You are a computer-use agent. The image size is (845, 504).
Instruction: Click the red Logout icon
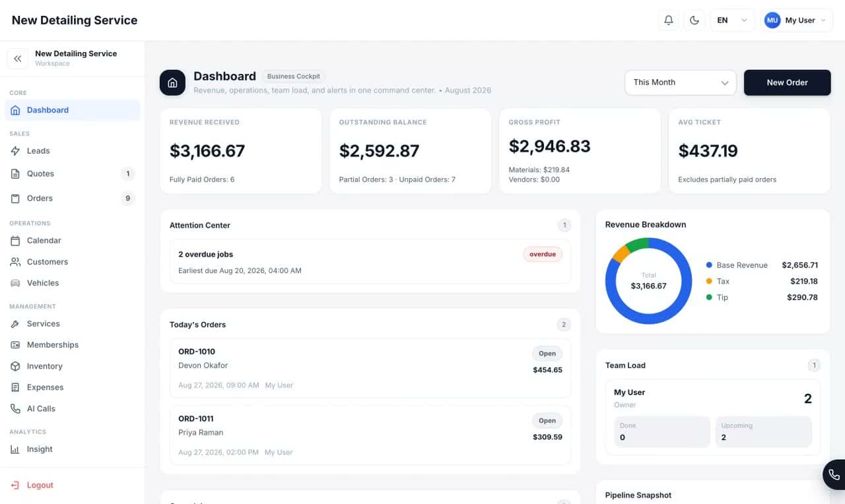click(15, 486)
